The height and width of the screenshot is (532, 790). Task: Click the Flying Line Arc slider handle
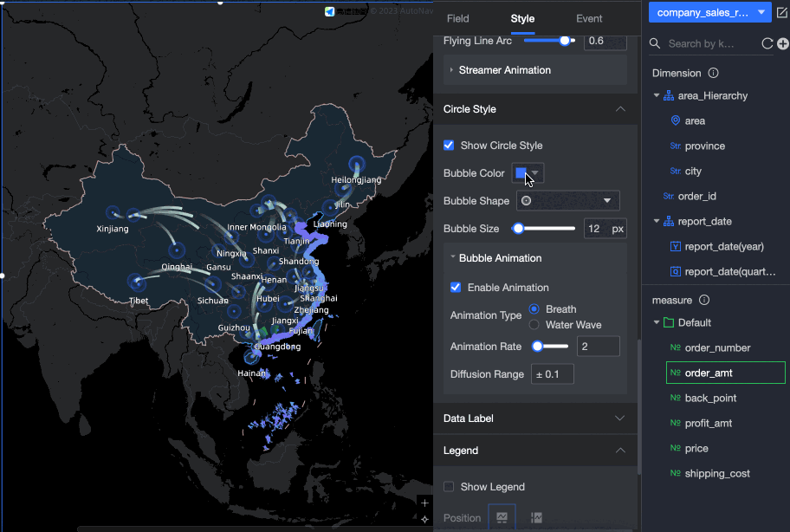pyautogui.click(x=565, y=41)
